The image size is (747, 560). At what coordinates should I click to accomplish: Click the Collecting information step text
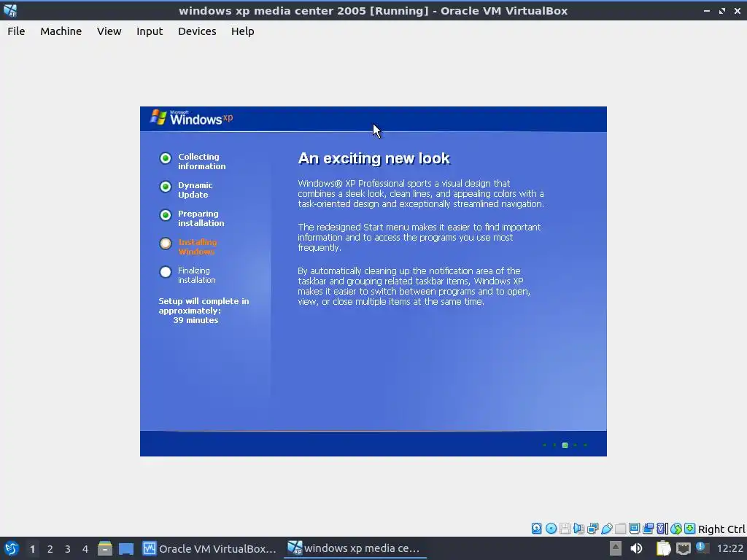[202, 161]
